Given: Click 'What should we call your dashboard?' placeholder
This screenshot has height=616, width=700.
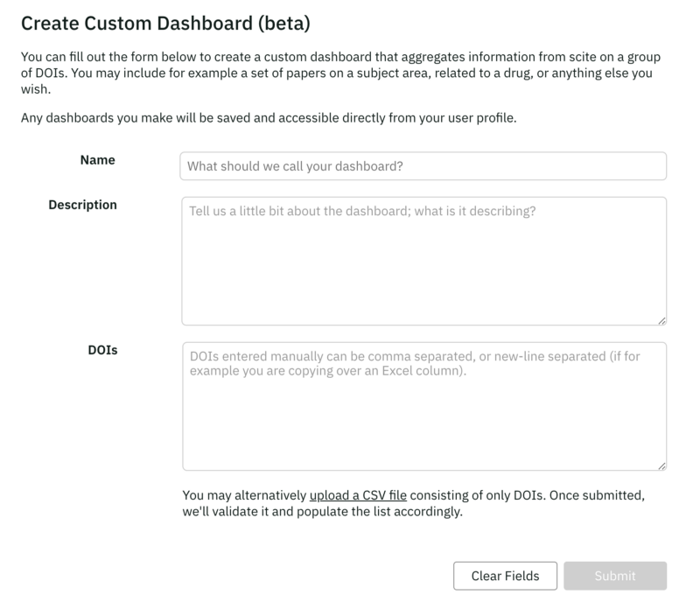Looking at the screenshot, I should coord(296,166).
